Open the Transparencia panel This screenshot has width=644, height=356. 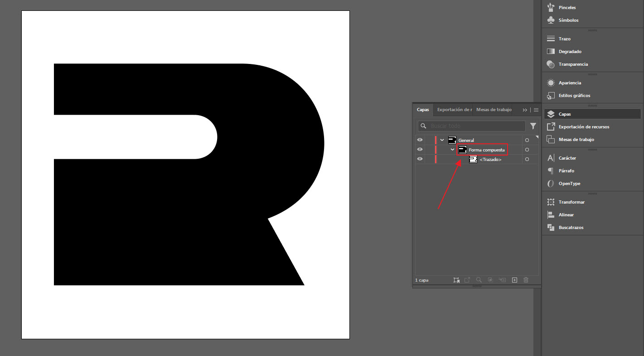click(592, 64)
